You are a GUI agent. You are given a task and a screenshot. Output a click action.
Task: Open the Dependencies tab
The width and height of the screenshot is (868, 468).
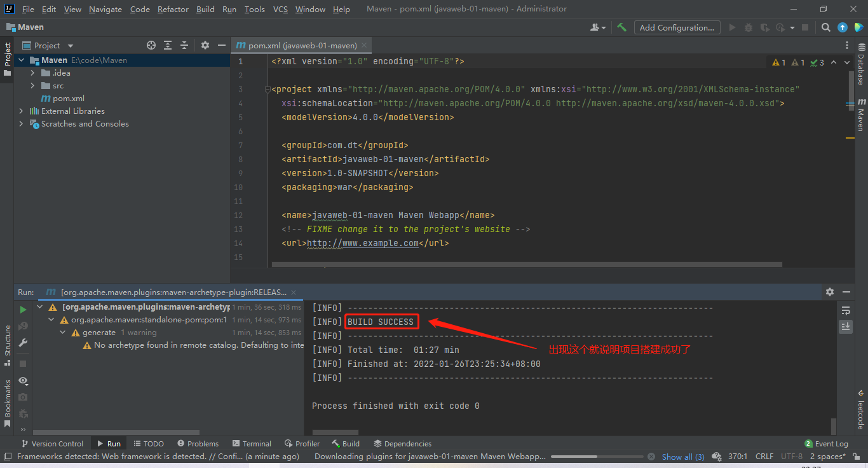[x=403, y=444]
